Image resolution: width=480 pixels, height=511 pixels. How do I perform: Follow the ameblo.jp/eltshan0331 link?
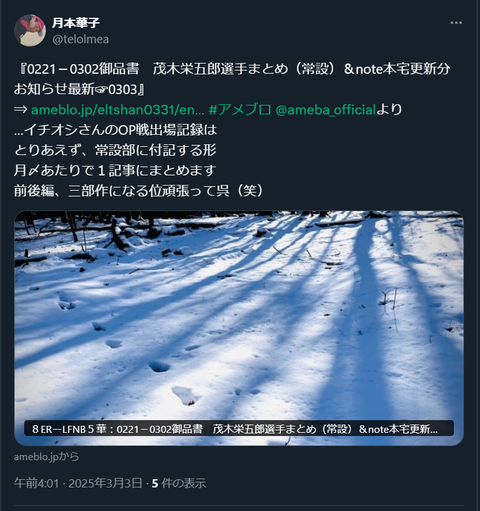(x=117, y=110)
